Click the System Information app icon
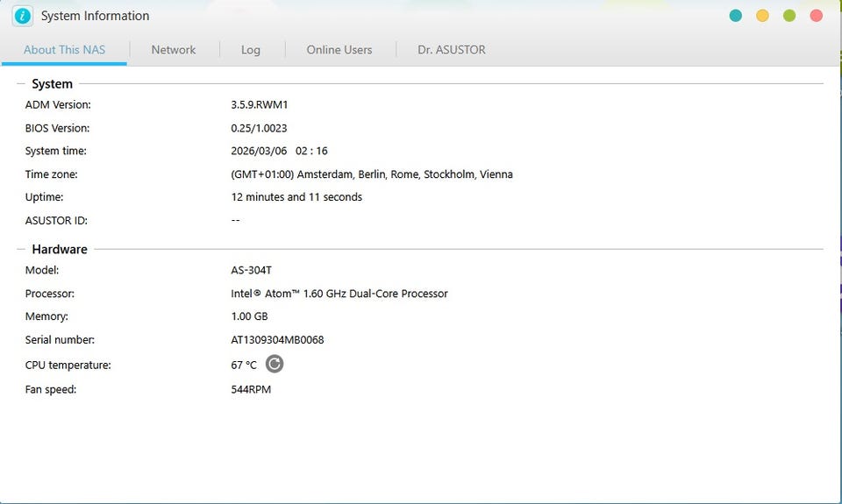Viewport: 842px width, 504px height. click(x=23, y=16)
